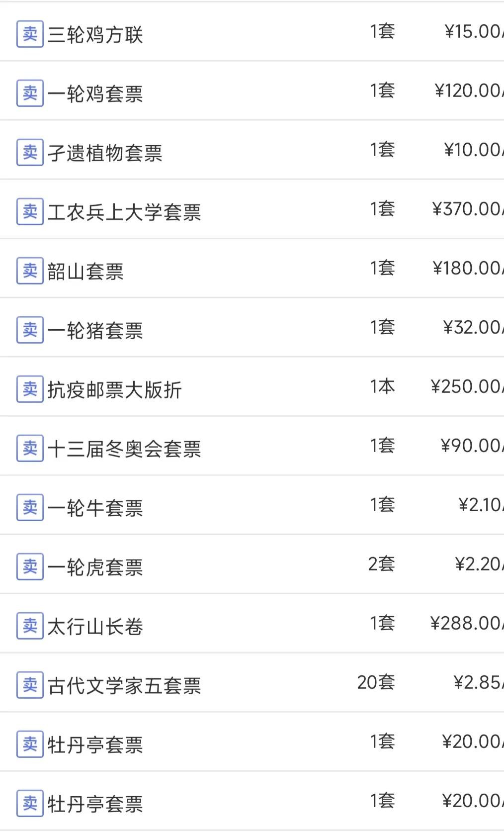Click the 2套 quantity of 一轮虎套票
504x838 pixels.
click(381, 564)
